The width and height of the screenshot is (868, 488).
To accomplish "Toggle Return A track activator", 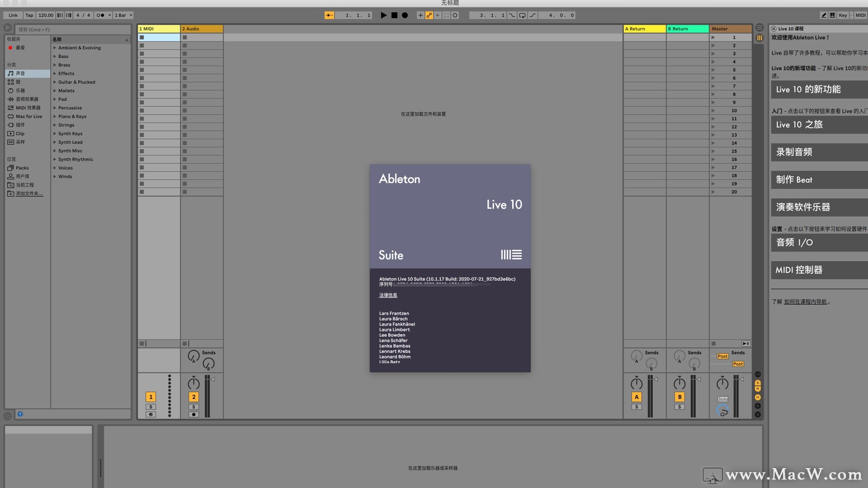I will pyautogui.click(x=637, y=397).
